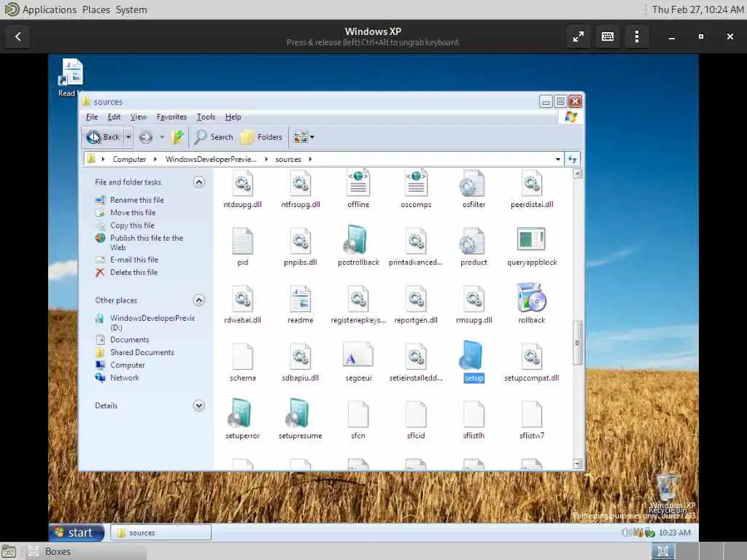This screenshot has width=747, height=560.
Task: Select the sflistw7 file icon
Action: coord(532,414)
